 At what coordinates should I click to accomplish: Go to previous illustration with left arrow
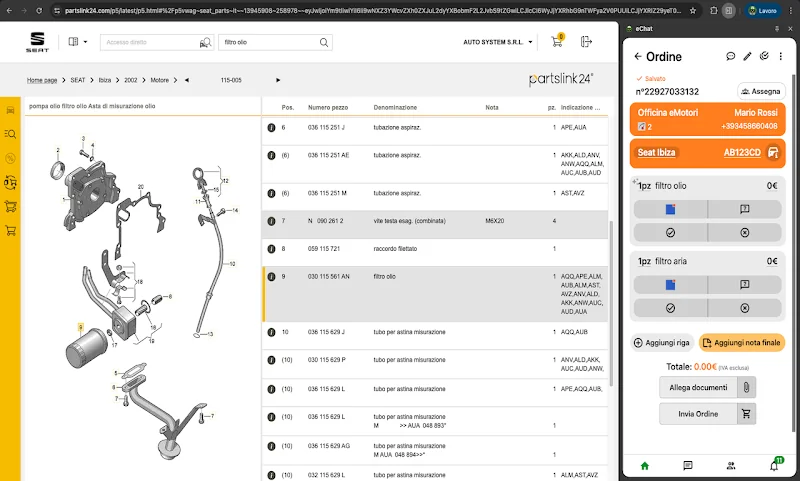187,80
